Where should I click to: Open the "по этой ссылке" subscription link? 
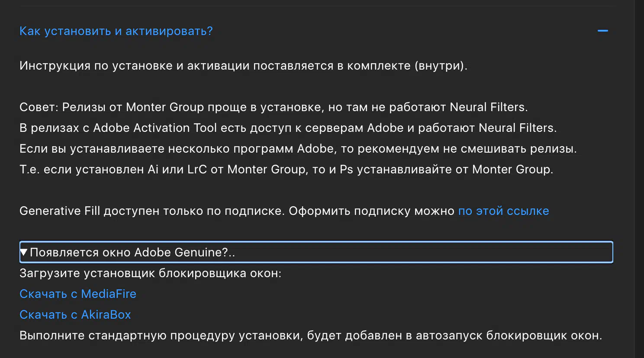tap(503, 211)
